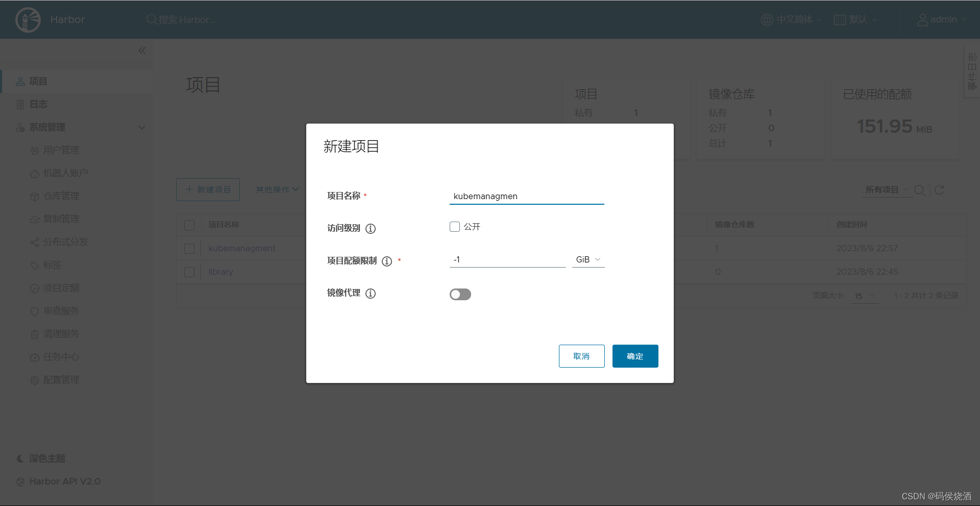Click the 清理服务 trash icon

coord(34,334)
